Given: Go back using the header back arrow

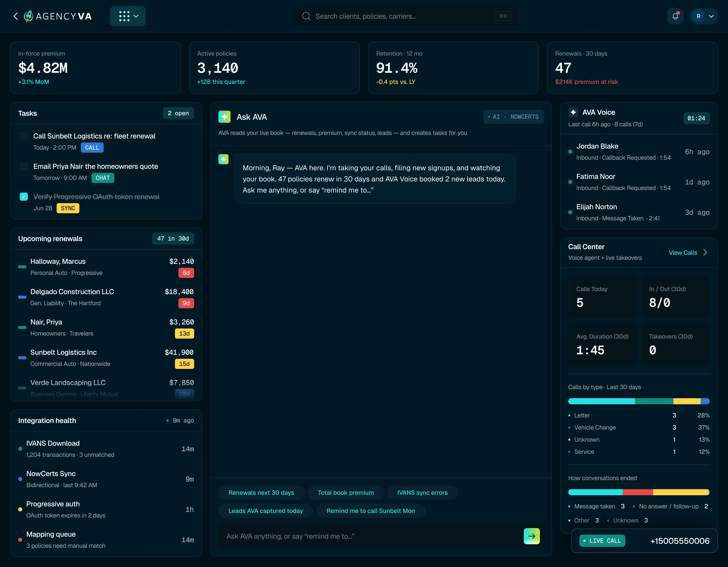Looking at the screenshot, I should [16, 16].
